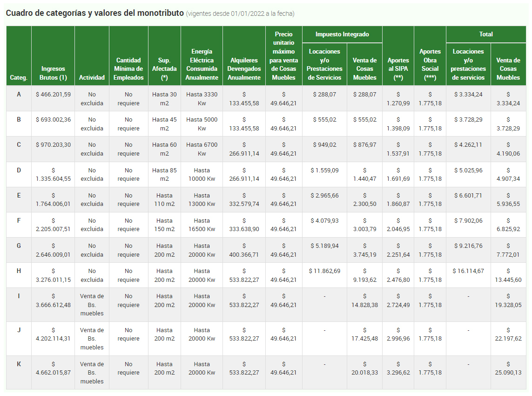Image resolution: width=532 pixels, height=396 pixels.
Task: Select the category A row label
Action: 19,95
